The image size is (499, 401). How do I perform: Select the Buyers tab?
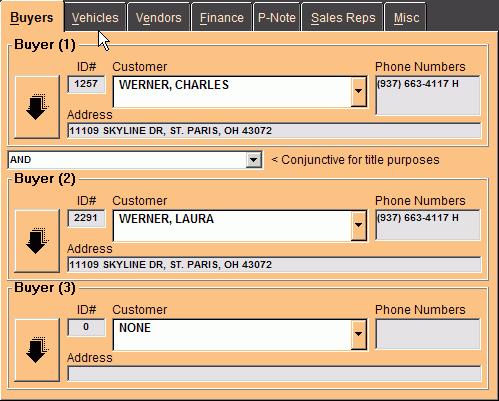[x=32, y=17]
